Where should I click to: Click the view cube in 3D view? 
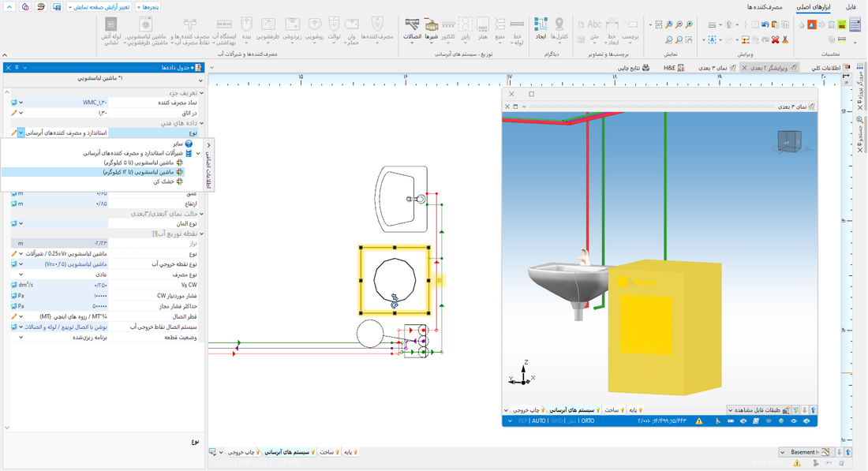[789, 142]
